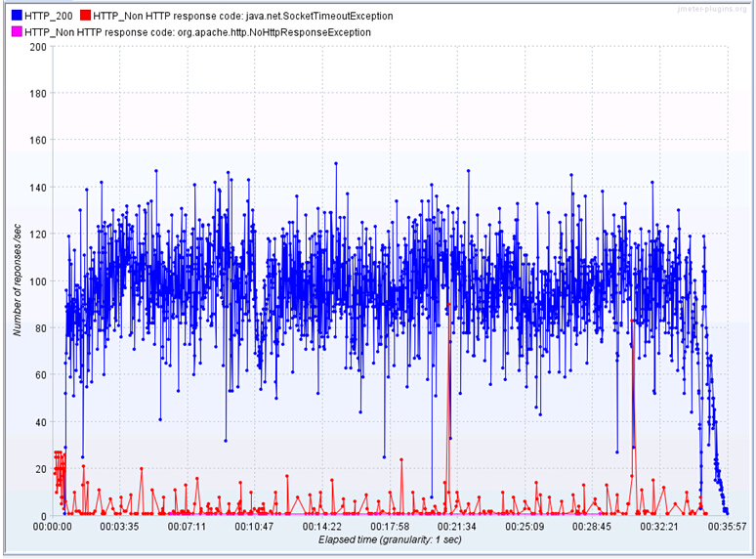Click the x-axis time label 00:03:35
This screenshot has width=756, height=559.
tap(119, 527)
